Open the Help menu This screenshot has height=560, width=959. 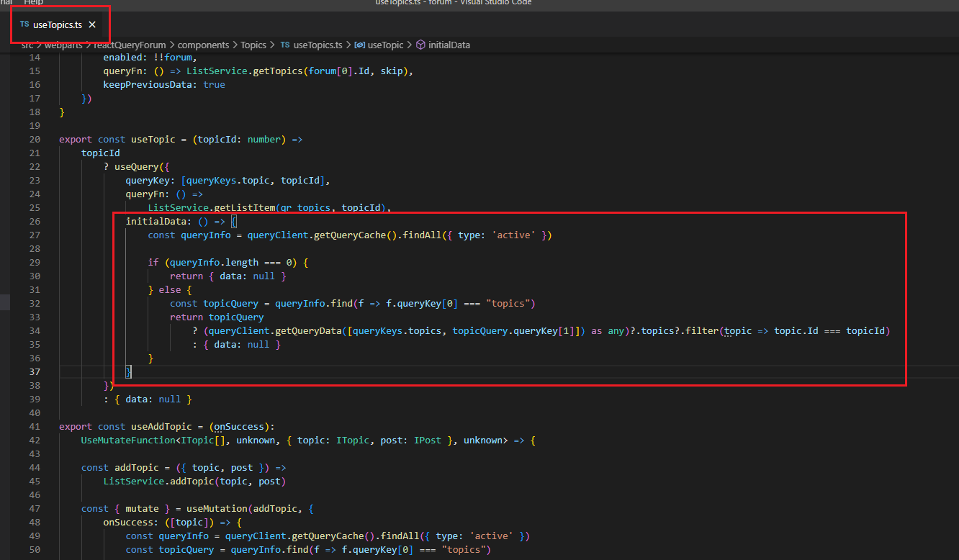tap(34, 3)
